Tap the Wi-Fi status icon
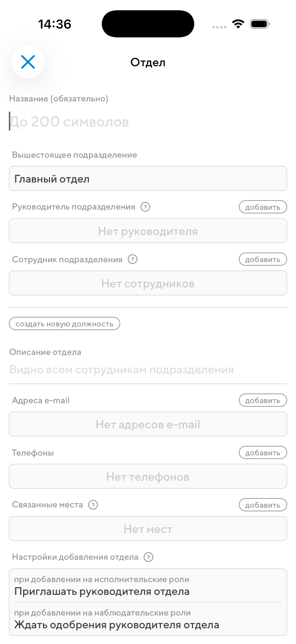The width and height of the screenshot is (296, 644). click(x=238, y=24)
